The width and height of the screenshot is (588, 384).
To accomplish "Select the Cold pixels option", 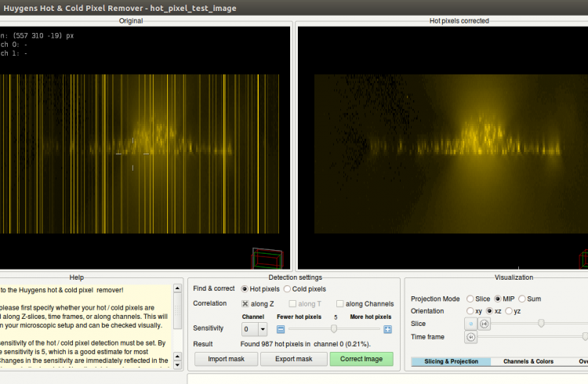I will click(x=286, y=289).
